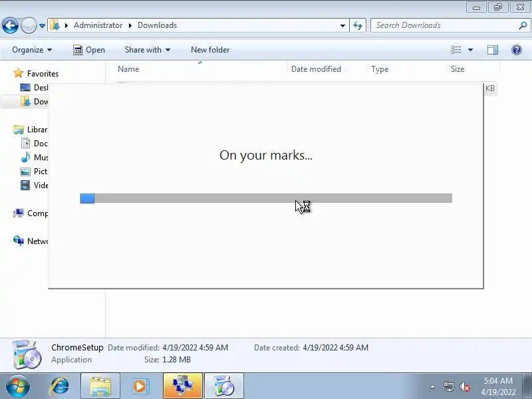Open the Pictures library
Image resolution: width=532 pixels, height=399 pixels.
click(x=34, y=172)
